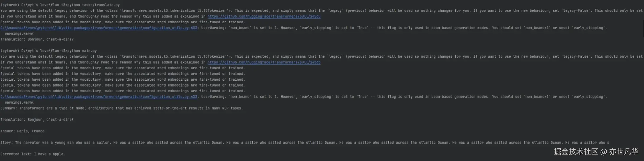Open the GitHub pull/24565 link after translate.py run
Screen dimensions: 644x161
coord(264,17)
